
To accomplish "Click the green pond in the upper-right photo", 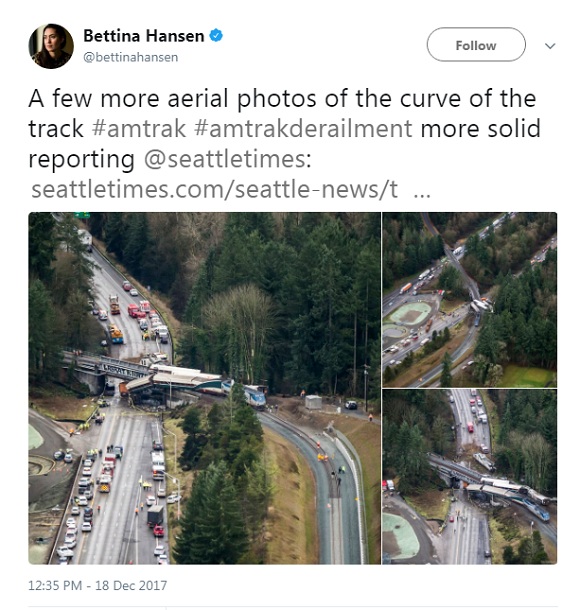I will (410, 313).
